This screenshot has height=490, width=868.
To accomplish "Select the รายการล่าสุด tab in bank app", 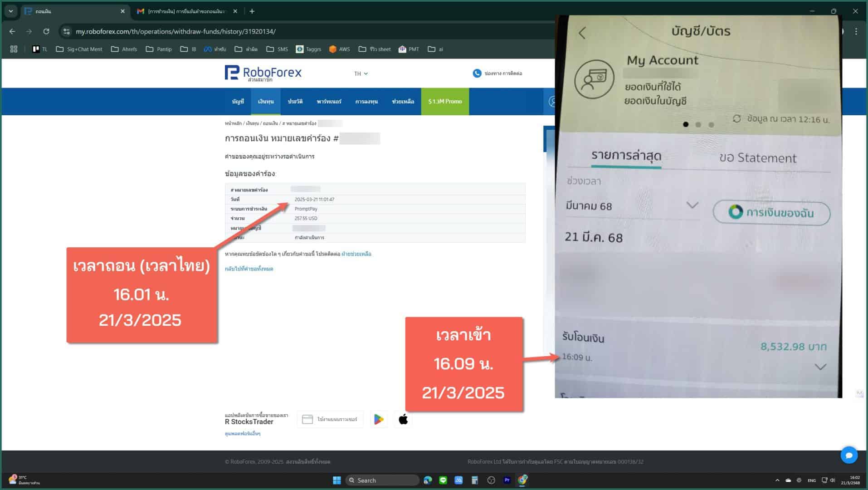I will click(626, 156).
